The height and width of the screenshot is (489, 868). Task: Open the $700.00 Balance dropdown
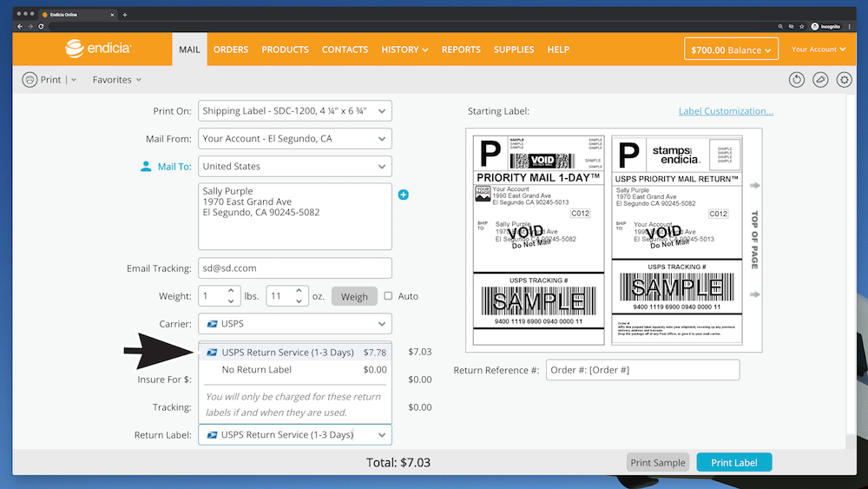click(x=731, y=50)
